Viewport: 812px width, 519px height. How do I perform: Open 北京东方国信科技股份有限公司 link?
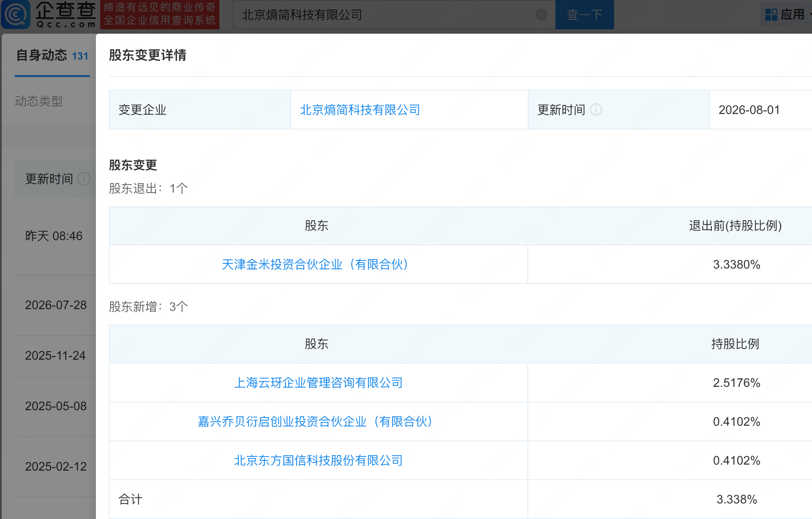pyautogui.click(x=318, y=460)
